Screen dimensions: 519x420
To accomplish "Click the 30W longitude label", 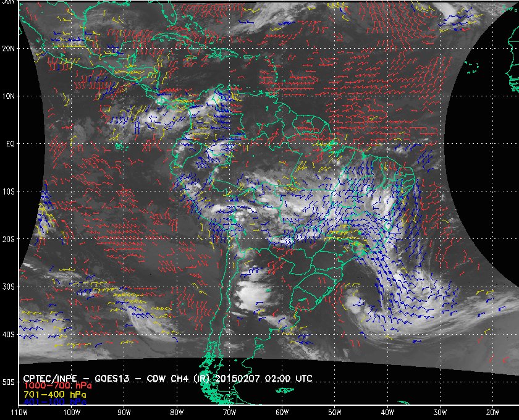I will point(440,413).
